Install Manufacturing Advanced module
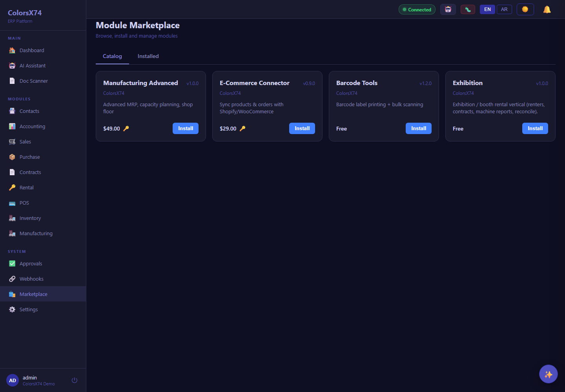 pos(186,129)
